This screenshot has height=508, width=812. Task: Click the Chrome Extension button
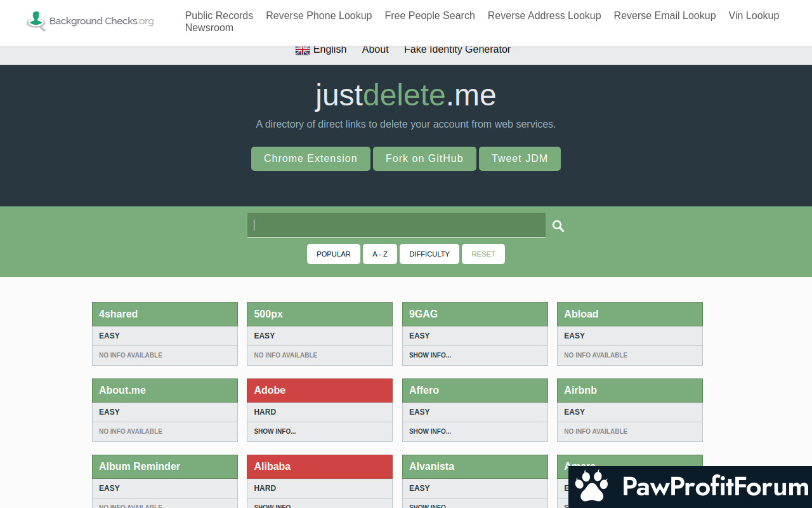pyautogui.click(x=311, y=159)
